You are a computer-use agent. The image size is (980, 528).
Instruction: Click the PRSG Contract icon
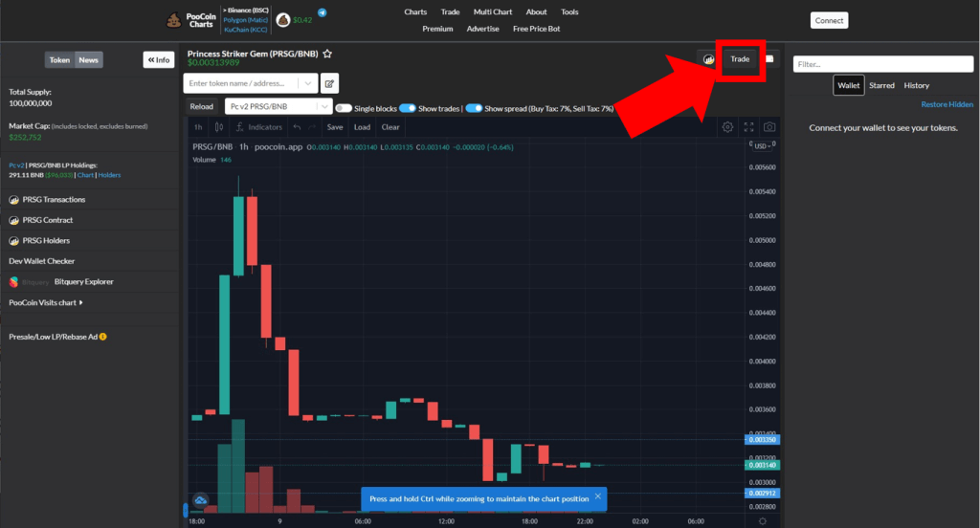pyautogui.click(x=13, y=221)
